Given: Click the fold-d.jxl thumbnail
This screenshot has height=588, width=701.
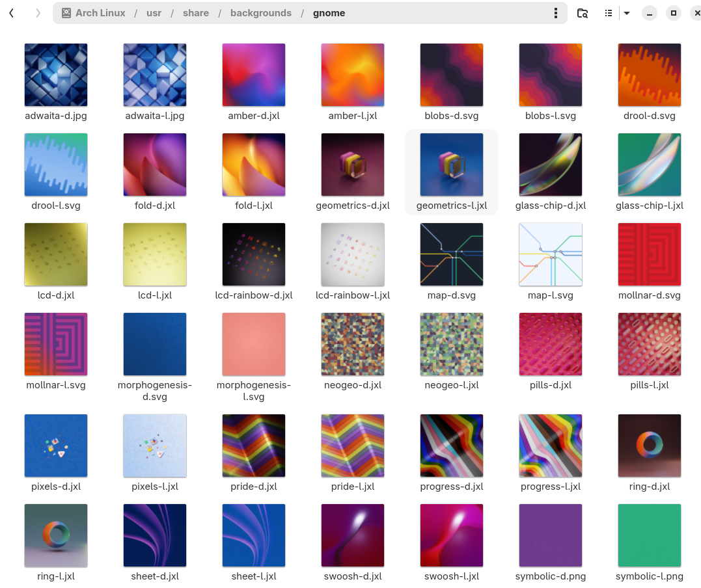Looking at the screenshot, I should click(155, 165).
